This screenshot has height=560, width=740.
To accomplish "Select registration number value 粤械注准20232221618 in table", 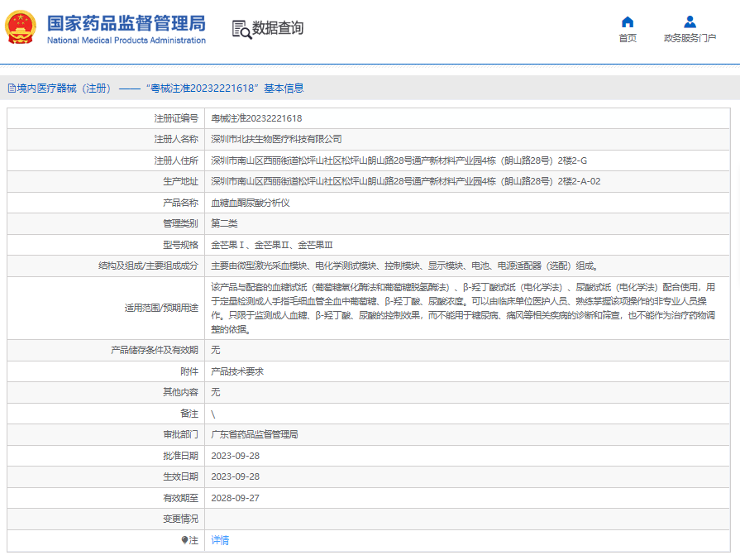I will [256, 118].
